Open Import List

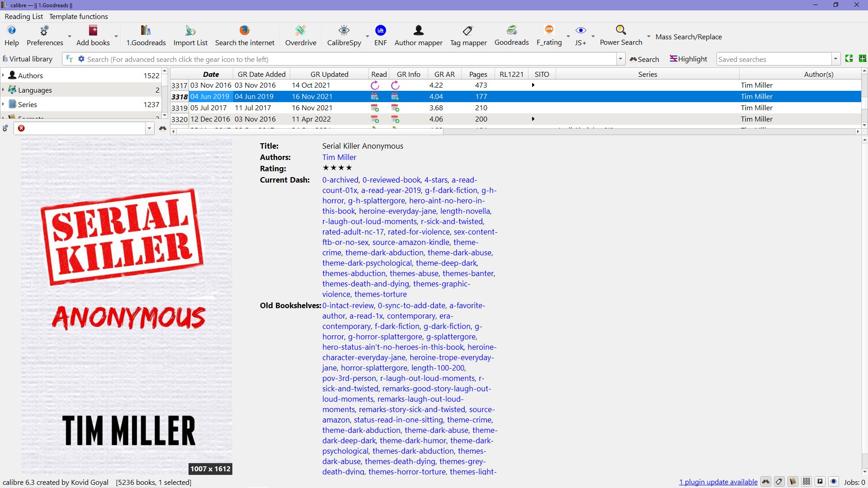[x=190, y=36]
